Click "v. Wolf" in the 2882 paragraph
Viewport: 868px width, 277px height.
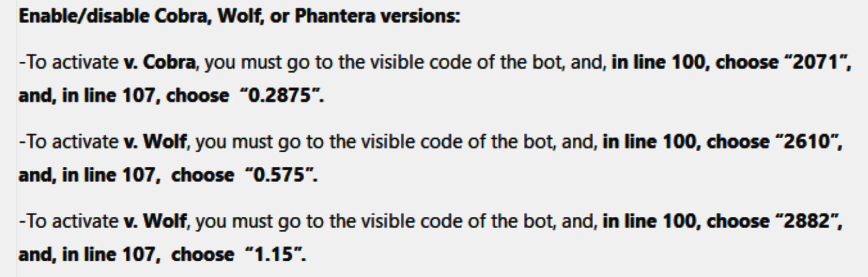155,222
